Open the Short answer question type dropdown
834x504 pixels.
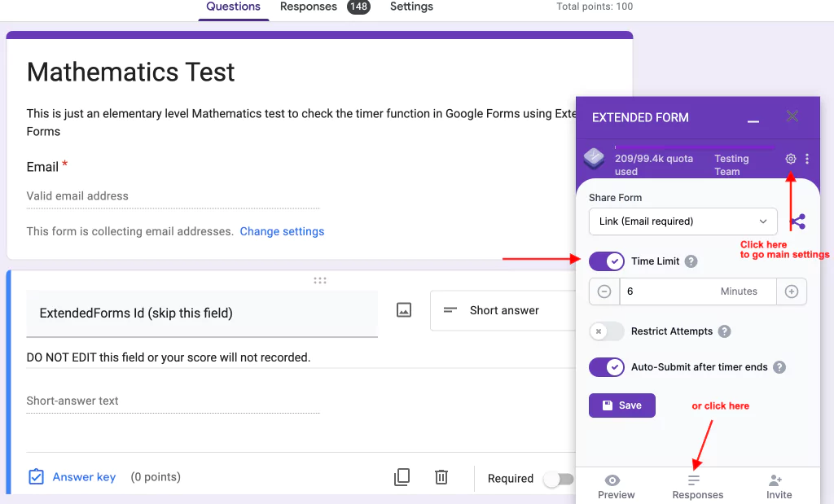[505, 310]
